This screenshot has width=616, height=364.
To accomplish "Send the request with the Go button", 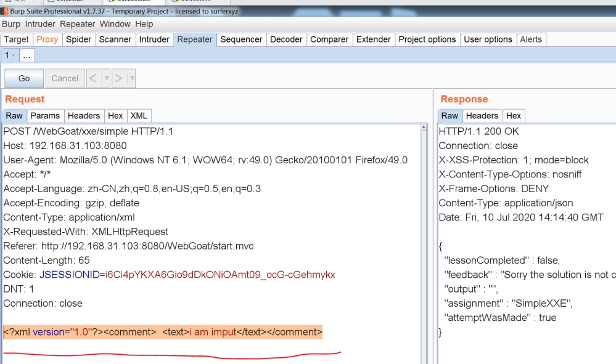I will click(x=24, y=78).
